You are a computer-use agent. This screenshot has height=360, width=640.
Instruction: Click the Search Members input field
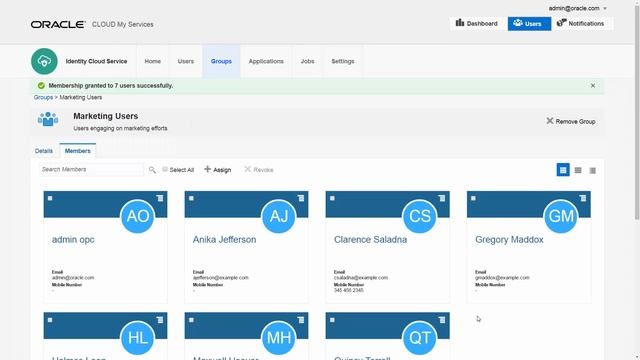click(x=91, y=169)
